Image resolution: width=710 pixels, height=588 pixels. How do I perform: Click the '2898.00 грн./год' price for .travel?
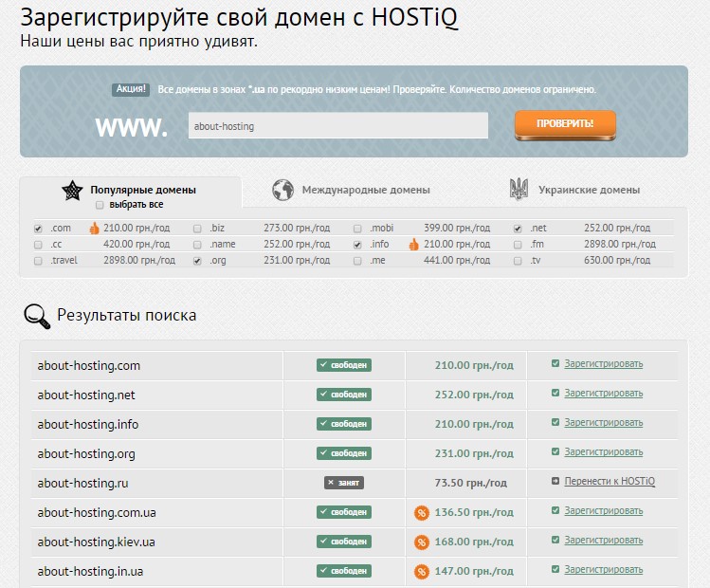click(x=139, y=261)
